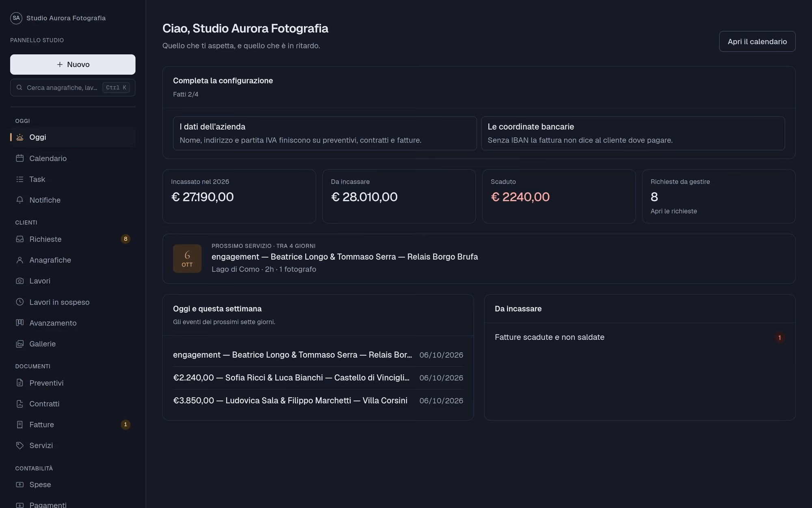Click the search magnifier icon
Image resolution: width=812 pixels, height=508 pixels.
coord(19,87)
